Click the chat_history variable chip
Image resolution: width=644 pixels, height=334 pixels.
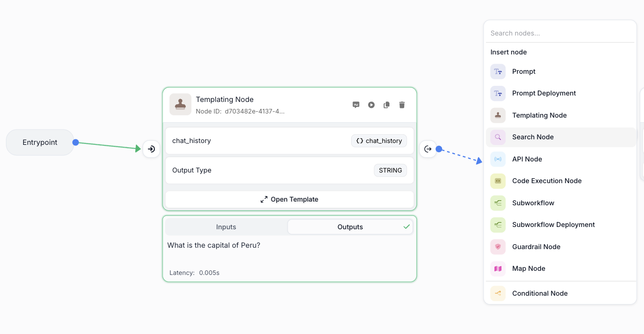click(x=379, y=141)
